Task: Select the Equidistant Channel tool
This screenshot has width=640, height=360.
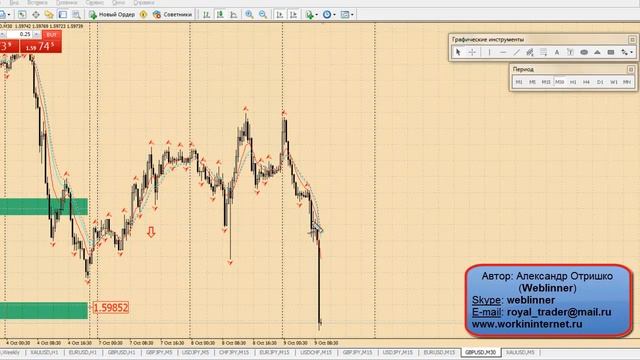Action: pos(530,52)
